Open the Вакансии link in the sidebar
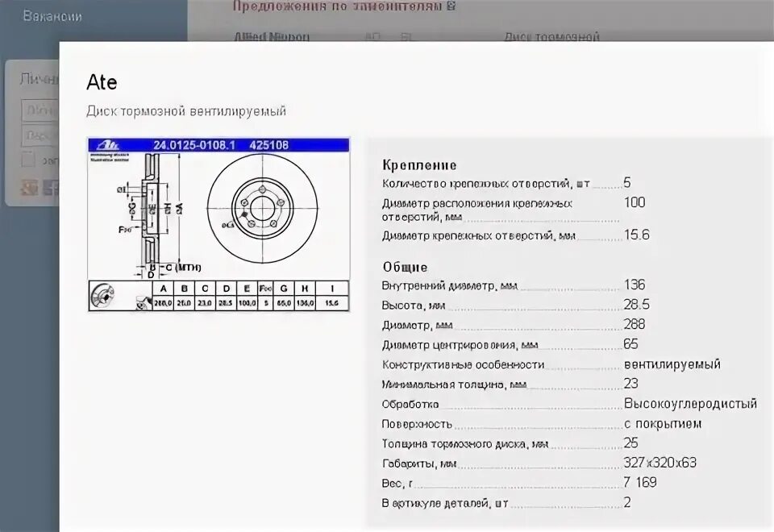This screenshot has width=774, height=532. (x=52, y=16)
